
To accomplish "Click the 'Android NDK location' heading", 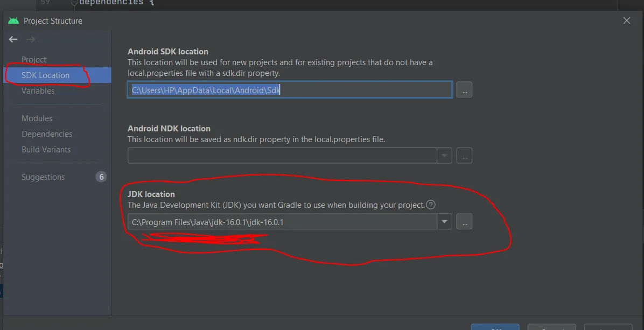I will (x=169, y=129).
